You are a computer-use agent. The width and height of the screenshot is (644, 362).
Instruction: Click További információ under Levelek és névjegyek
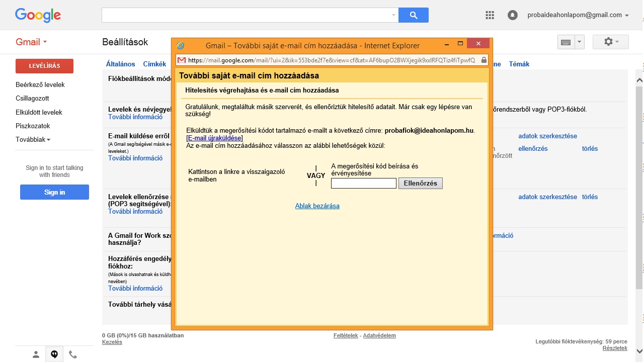[x=135, y=117]
